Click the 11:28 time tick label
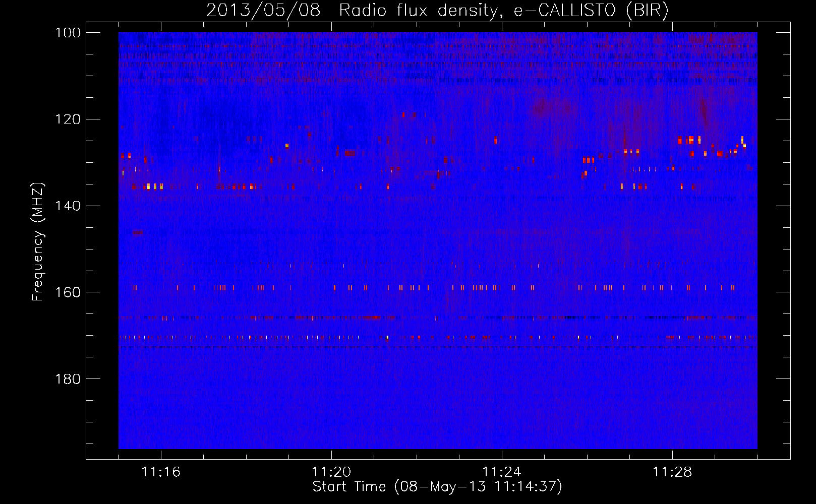This screenshot has width=816, height=504. click(x=672, y=472)
